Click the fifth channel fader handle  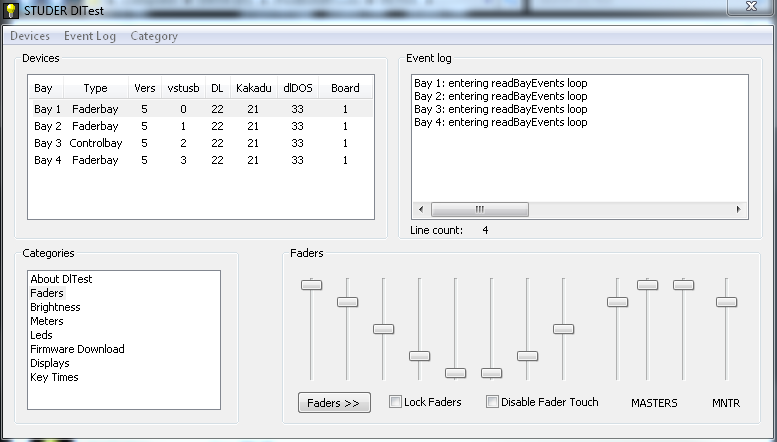click(455, 373)
